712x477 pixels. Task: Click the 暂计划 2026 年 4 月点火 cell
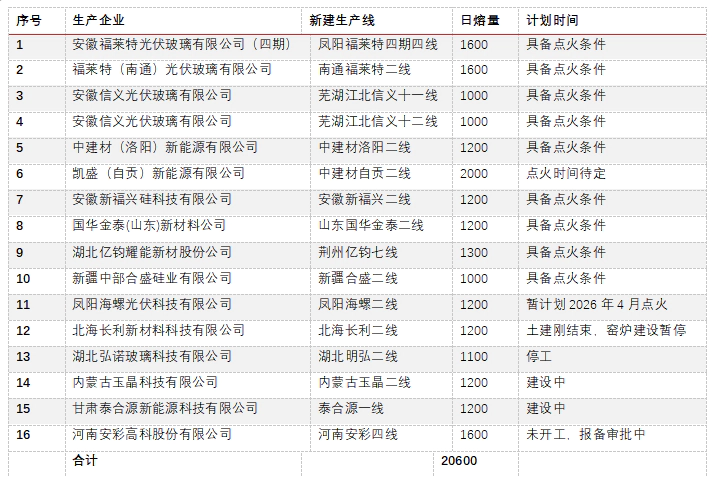pos(596,304)
